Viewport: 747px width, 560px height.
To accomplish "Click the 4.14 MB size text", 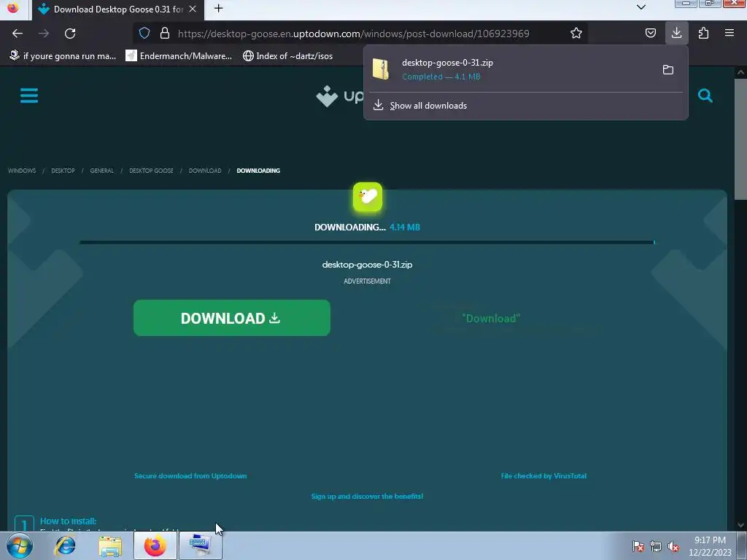I will (x=404, y=227).
